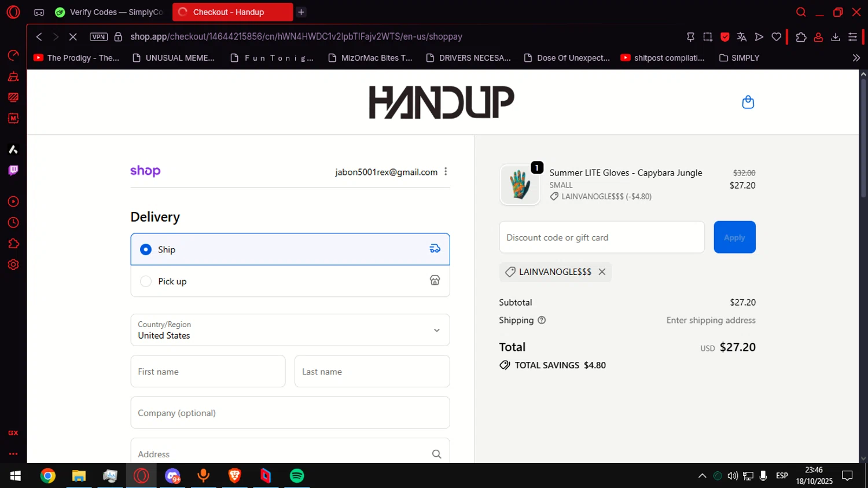868x488 pixels.
Task: Open the Dose Of Unexpected bookmark
Action: (567, 58)
